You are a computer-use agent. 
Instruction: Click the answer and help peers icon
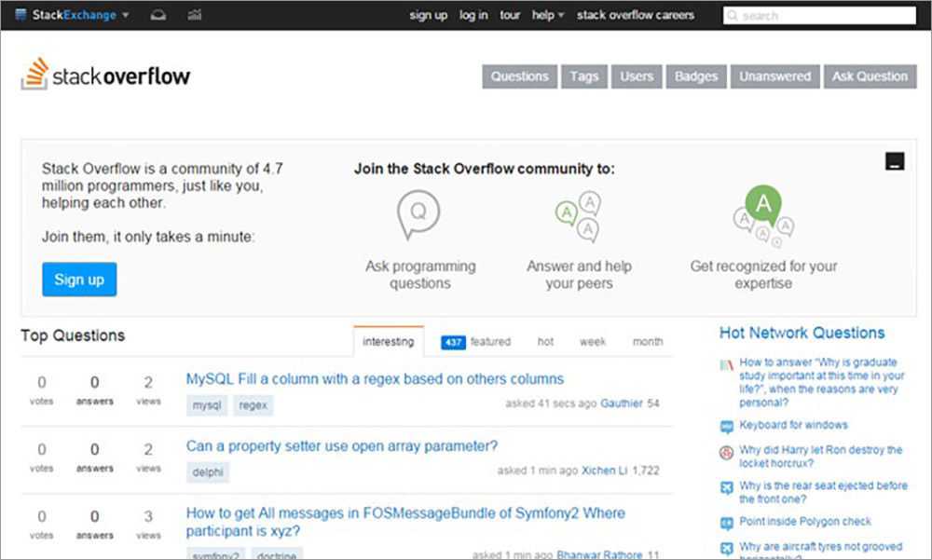[579, 216]
